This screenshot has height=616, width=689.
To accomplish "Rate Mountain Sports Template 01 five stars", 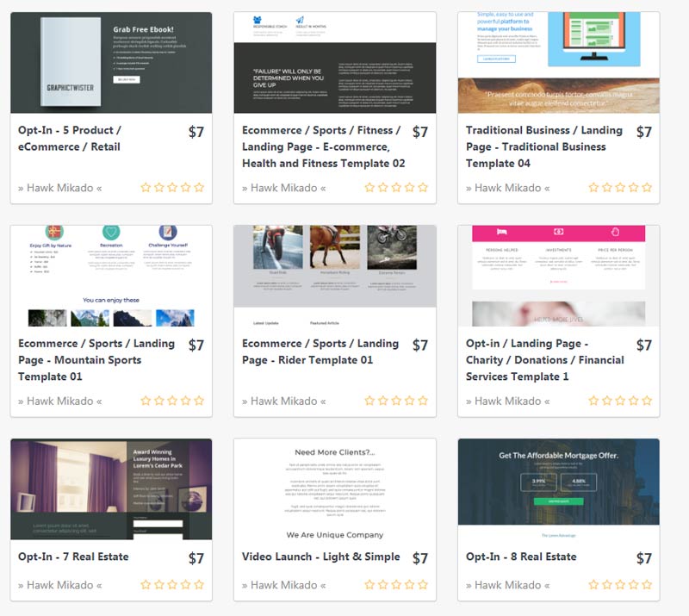I will [199, 401].
